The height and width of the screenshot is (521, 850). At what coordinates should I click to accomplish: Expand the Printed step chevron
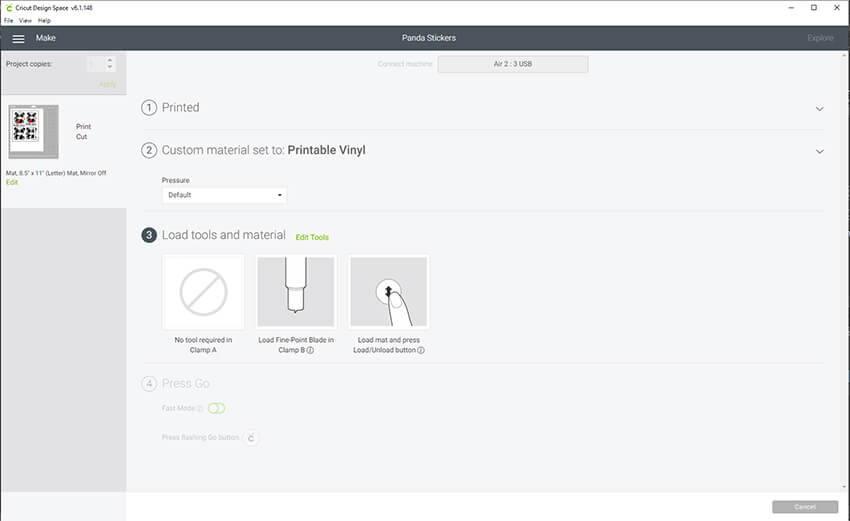click(x=820, y=108)
